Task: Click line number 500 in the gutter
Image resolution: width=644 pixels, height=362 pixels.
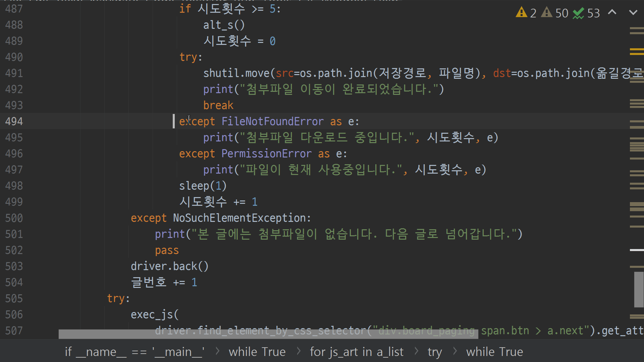Action: tap(14, 218)
